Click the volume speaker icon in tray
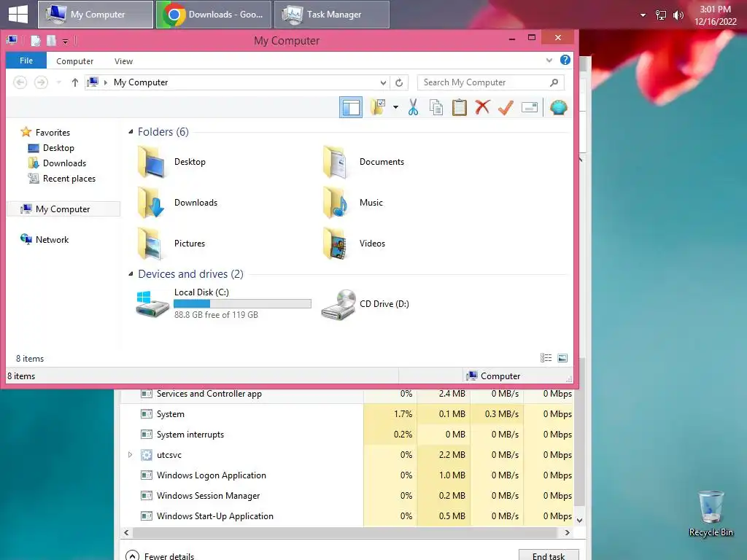Screen dimensions: 747x560 678,15
